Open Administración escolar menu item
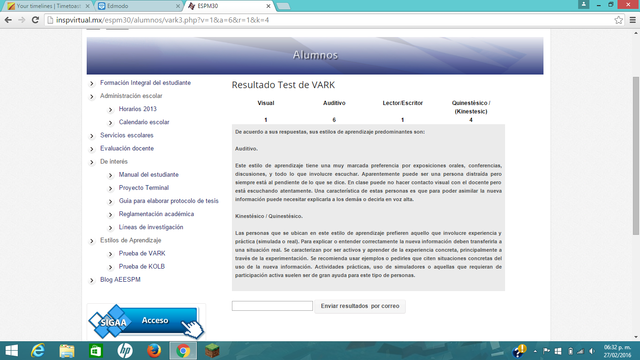This screenshot has height=360, width=640. (x=131, y=96)
